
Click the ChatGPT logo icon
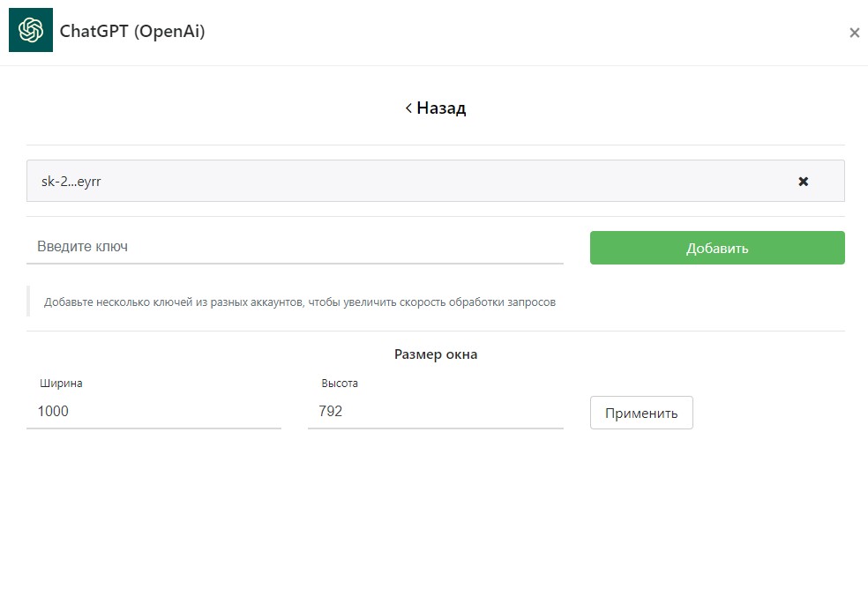31,31
